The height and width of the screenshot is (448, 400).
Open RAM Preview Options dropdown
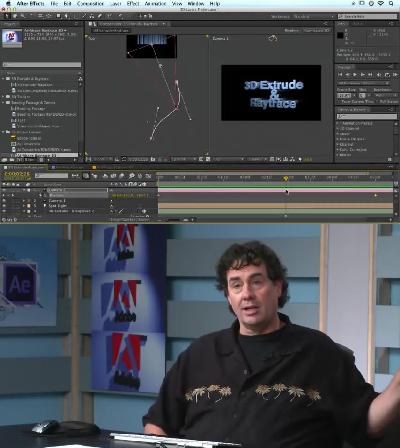[363, 83]
